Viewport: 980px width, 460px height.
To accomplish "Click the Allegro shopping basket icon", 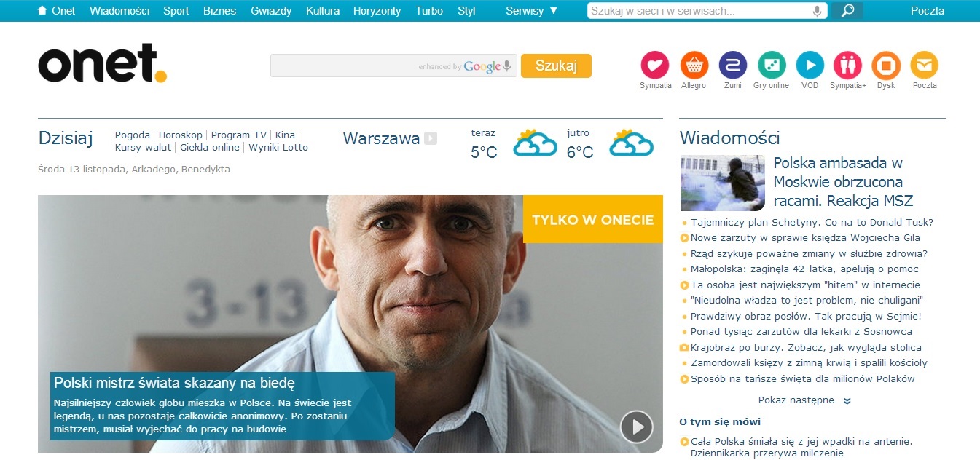I will [x=694, y=66].
